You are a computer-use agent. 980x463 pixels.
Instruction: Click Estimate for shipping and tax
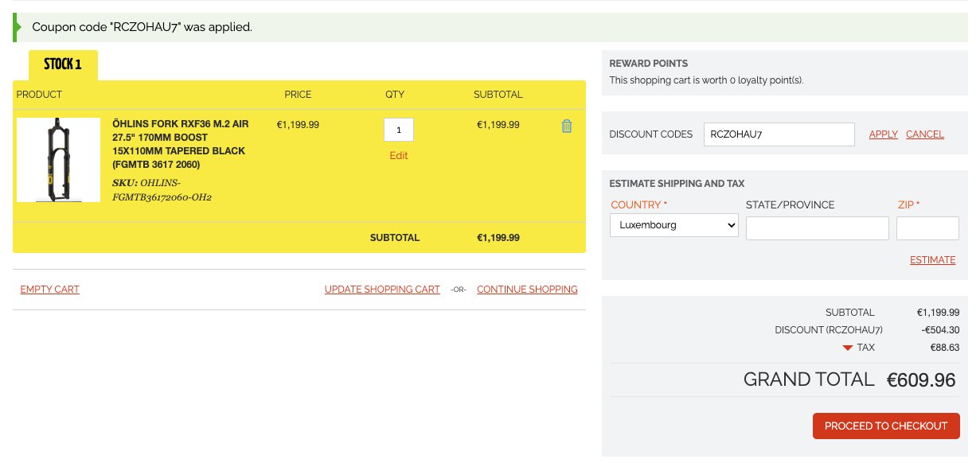(x=932, y=260)
